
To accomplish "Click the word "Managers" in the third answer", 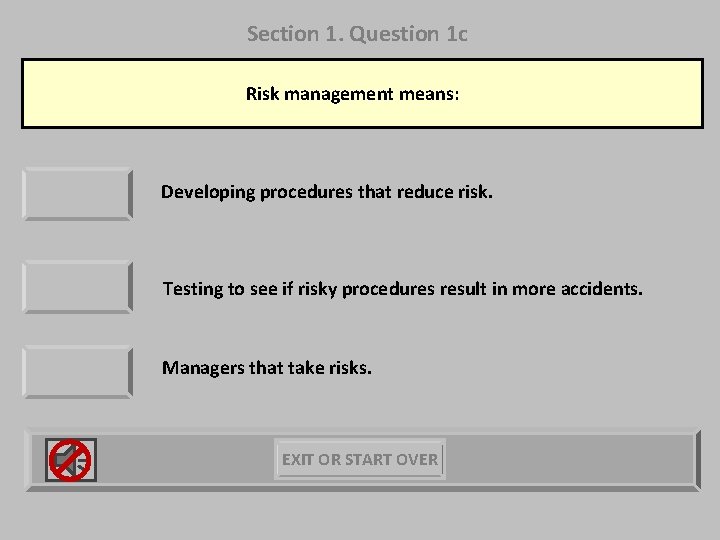I will [x=203, y=368].
